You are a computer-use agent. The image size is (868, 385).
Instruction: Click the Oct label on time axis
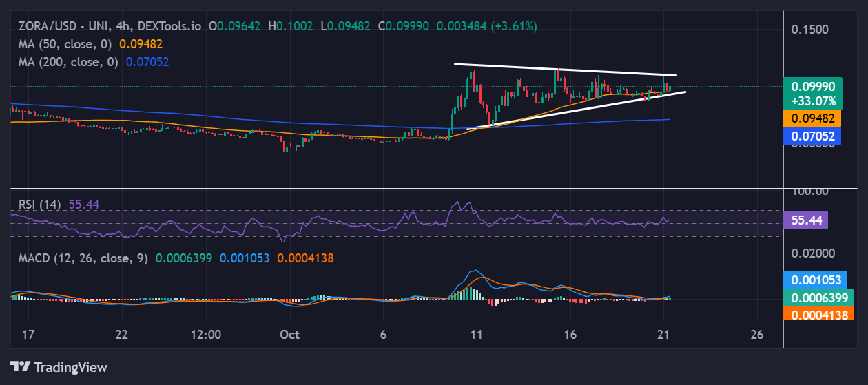pyautogui.click(x=290, y=335)
